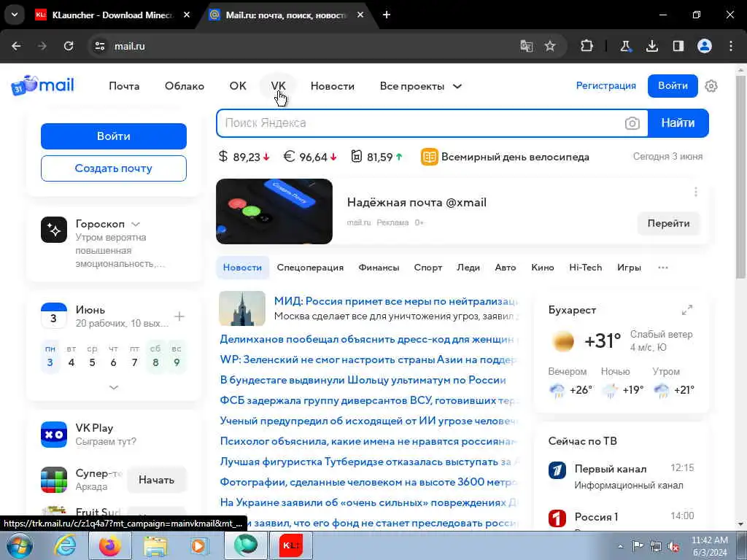Open the Бундестаг Шольцу ультиматум headline

363,380
